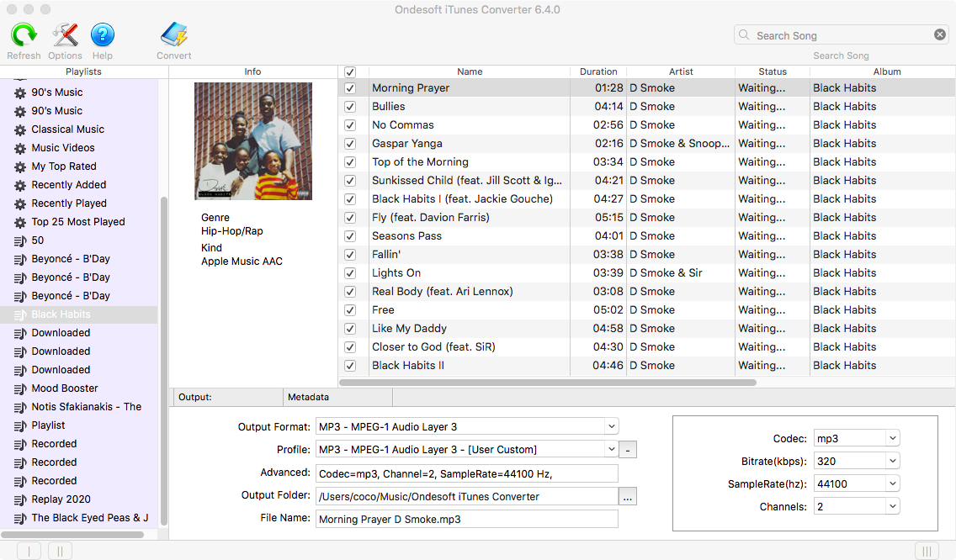Image resolution: width=956 pixels, height=560 pixels.
Task: Select the Free track row
Action: tap(647, 310)
